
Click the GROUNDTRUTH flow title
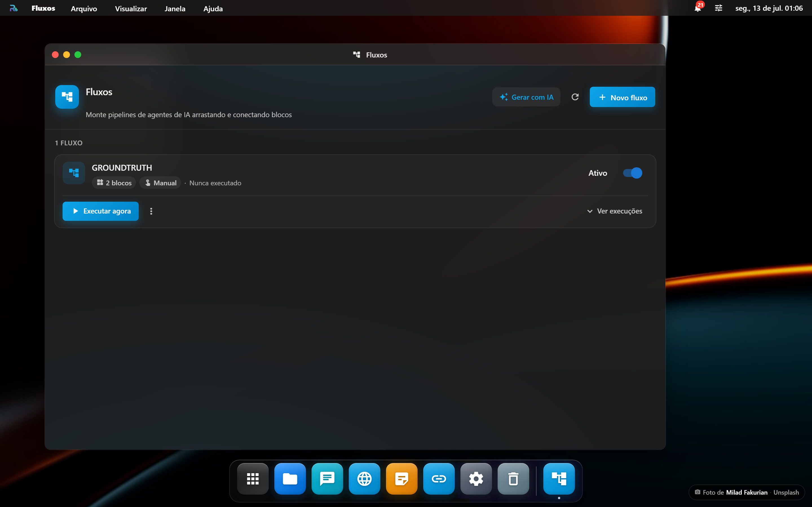tap(122, 168)
